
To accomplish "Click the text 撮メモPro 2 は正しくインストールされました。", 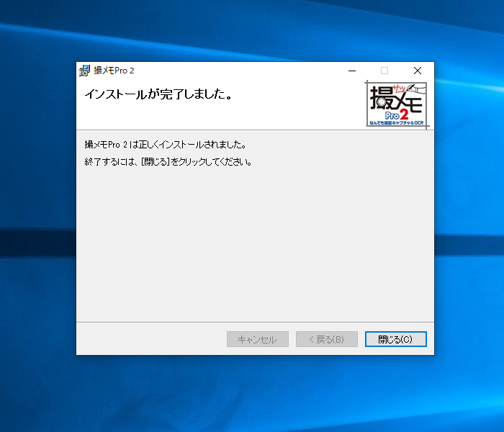I will click(165, 145).
